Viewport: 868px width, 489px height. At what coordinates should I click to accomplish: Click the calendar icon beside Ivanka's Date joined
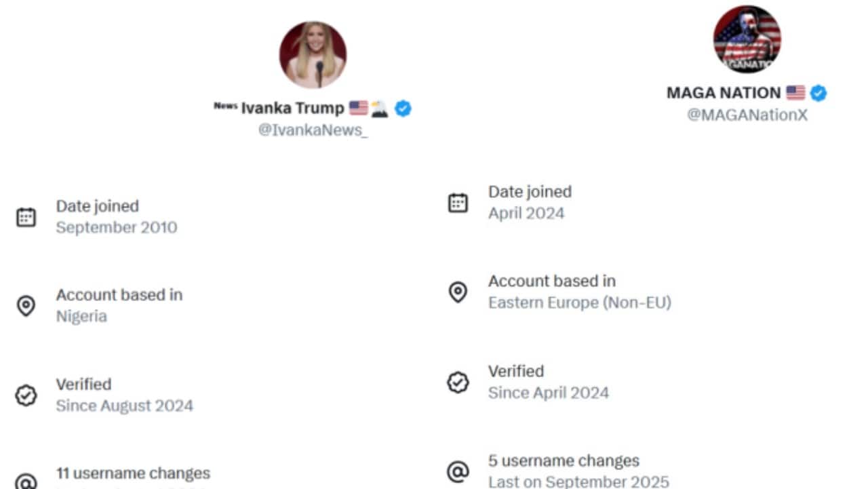tap(26, 217)
